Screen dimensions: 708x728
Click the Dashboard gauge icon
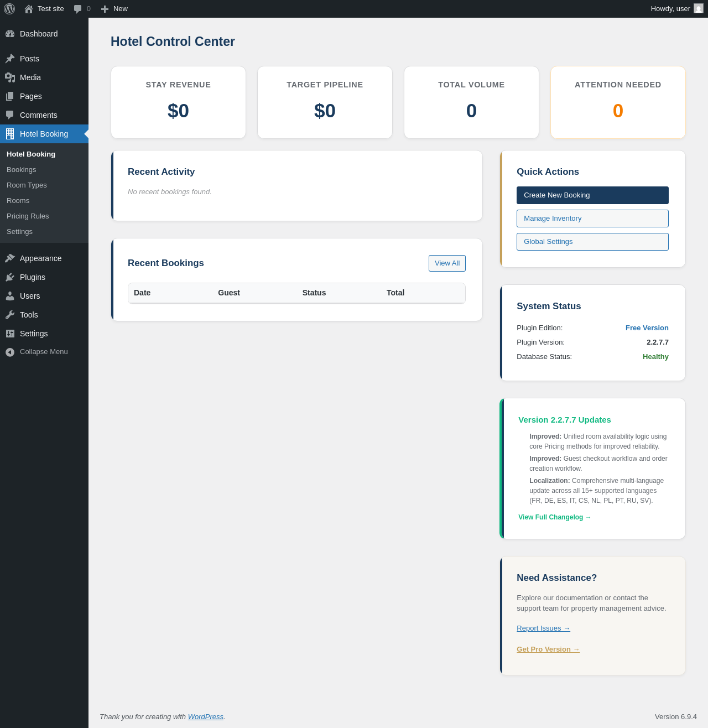10,34
